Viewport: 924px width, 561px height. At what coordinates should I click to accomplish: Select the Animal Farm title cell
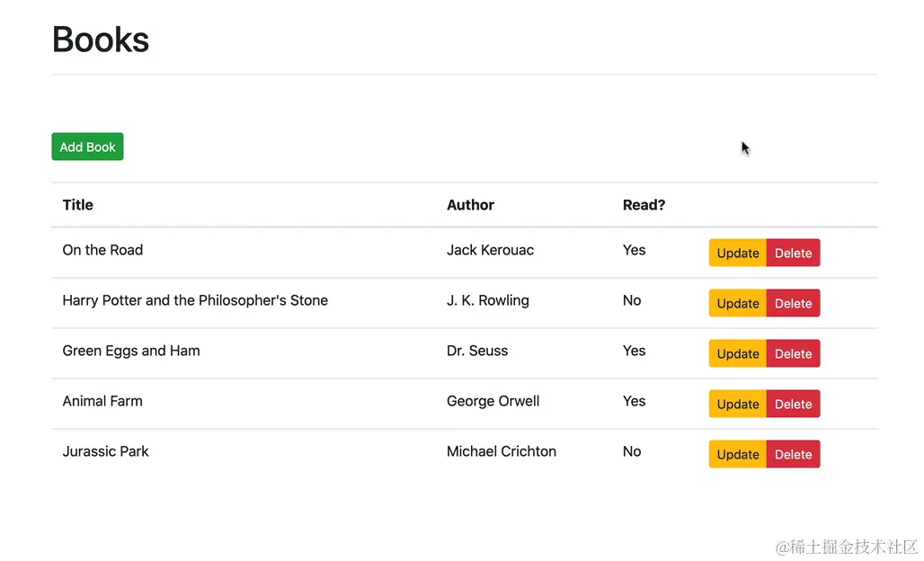tap(102, 401)
